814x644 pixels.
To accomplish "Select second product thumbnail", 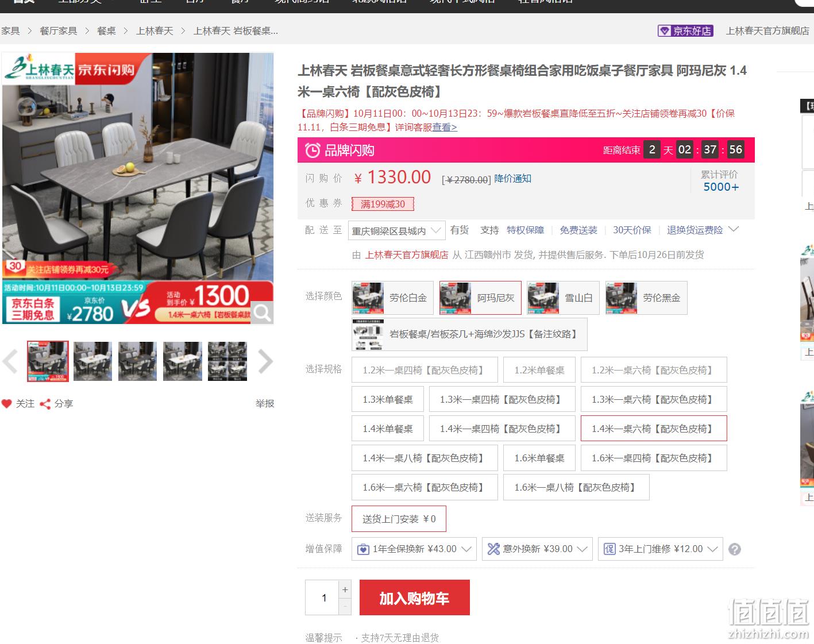I will pyautogui.click(x=92, y=361).
